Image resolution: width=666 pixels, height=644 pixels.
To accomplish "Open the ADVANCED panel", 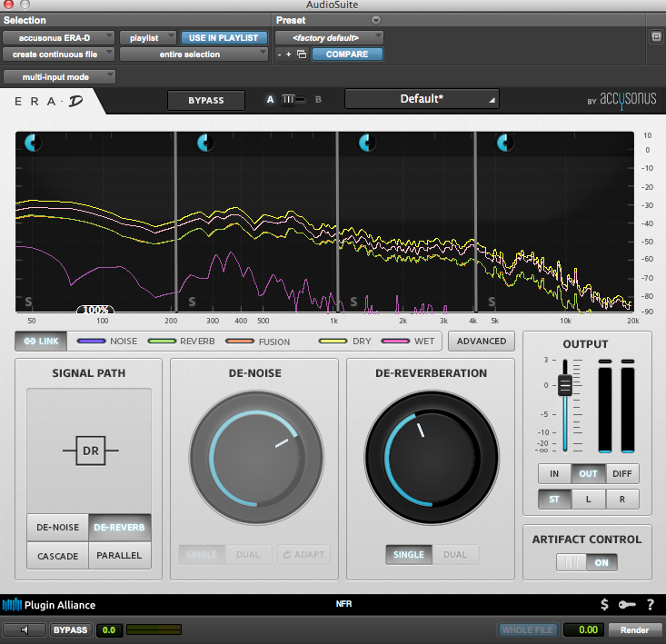I will (482, 342).
